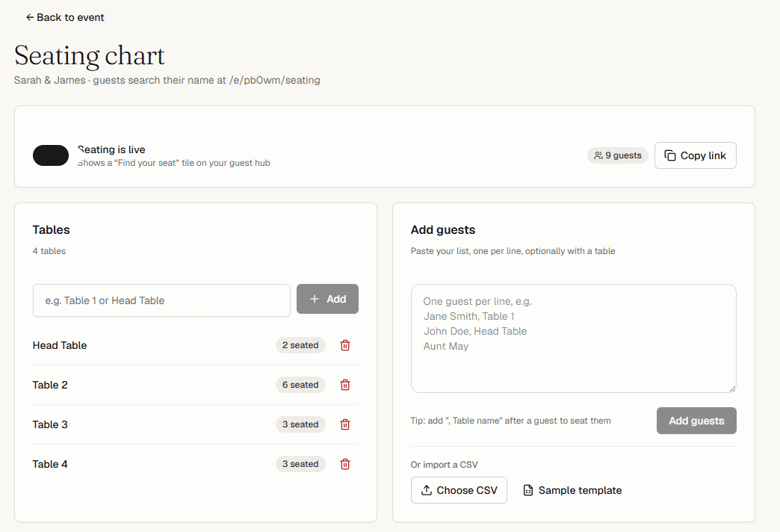The width and height of the screenshot is (780, 532).
Task: Click trash icon for Table 4
Action: 344,464
